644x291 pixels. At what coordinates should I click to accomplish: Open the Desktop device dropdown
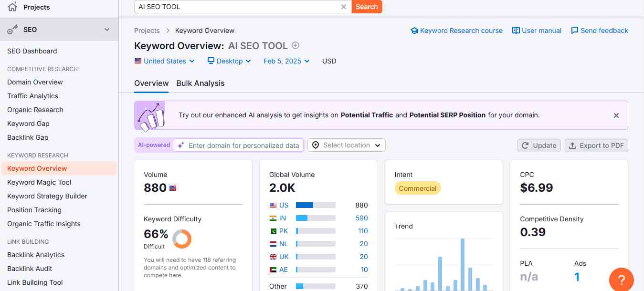(229, 61)
